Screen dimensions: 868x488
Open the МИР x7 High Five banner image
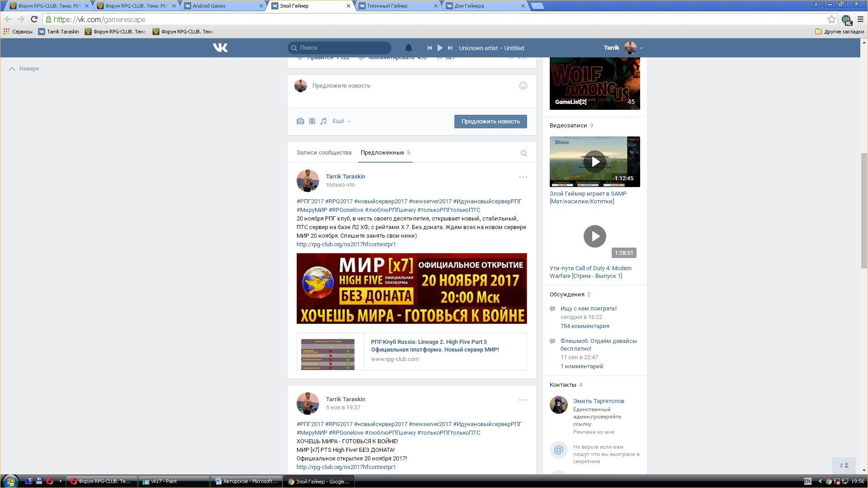(411, 289)
